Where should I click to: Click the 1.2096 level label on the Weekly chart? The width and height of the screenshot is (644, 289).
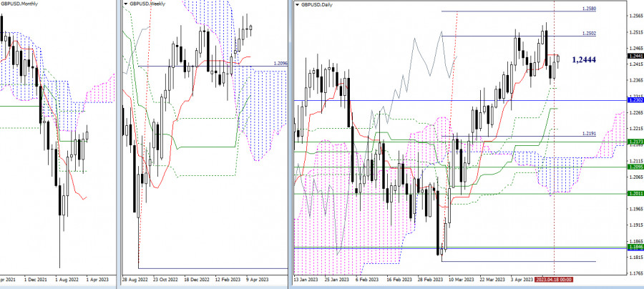(280, 64)
